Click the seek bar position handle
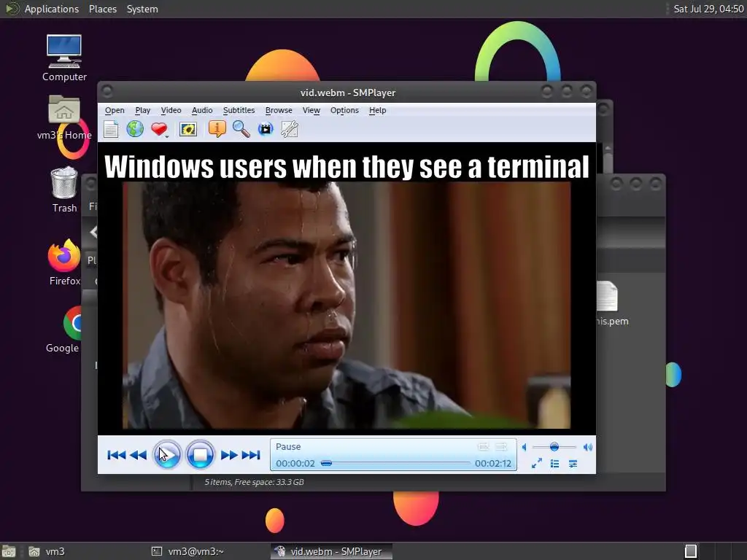This screenshot has height=560, width=747. pyautogui.click(x=326, y=463)
